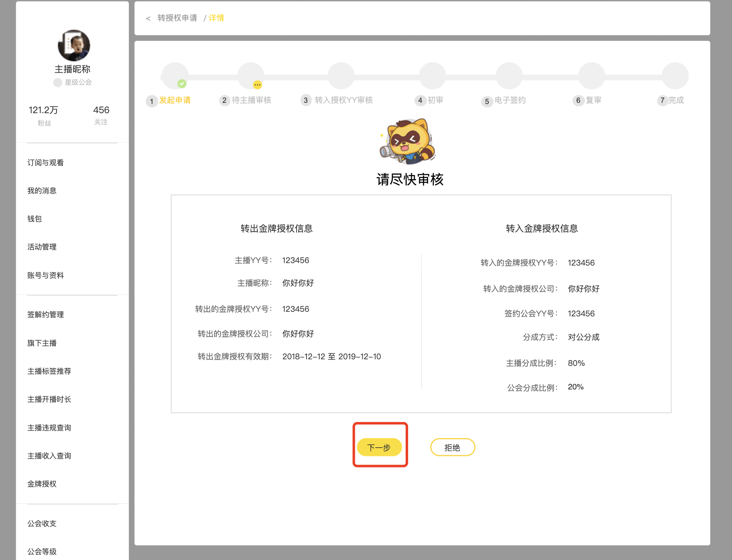732x560 pixels.
Task: Click the raccoon mascot image
Action: pos(408,141)
